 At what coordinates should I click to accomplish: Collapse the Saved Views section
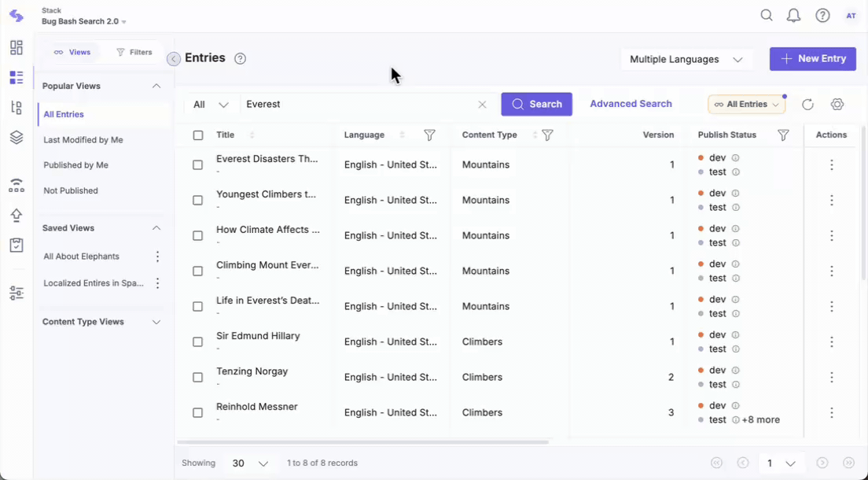pyautogui.click(x=156, y=228)
